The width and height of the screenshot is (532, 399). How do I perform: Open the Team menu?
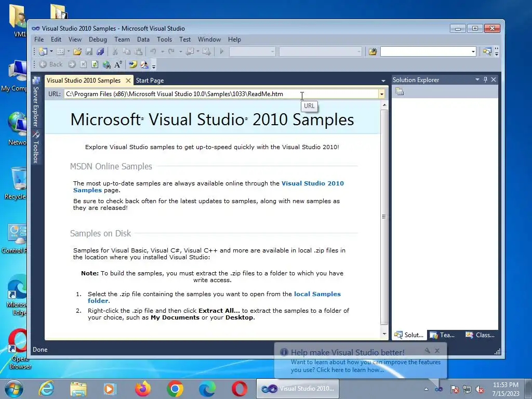122,39
